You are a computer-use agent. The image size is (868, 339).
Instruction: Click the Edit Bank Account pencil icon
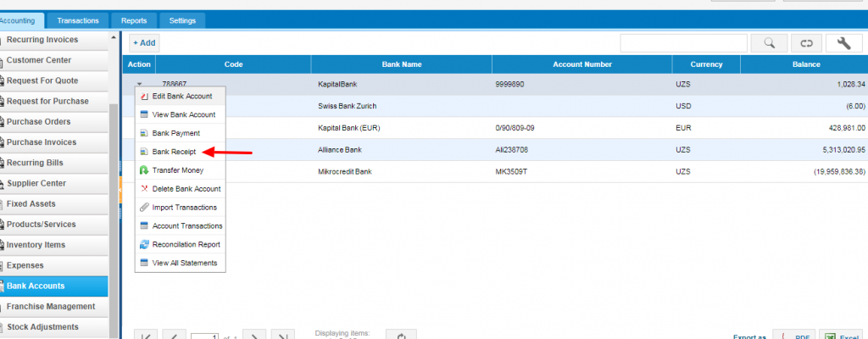pyautogui.click(x=144, y=97)
